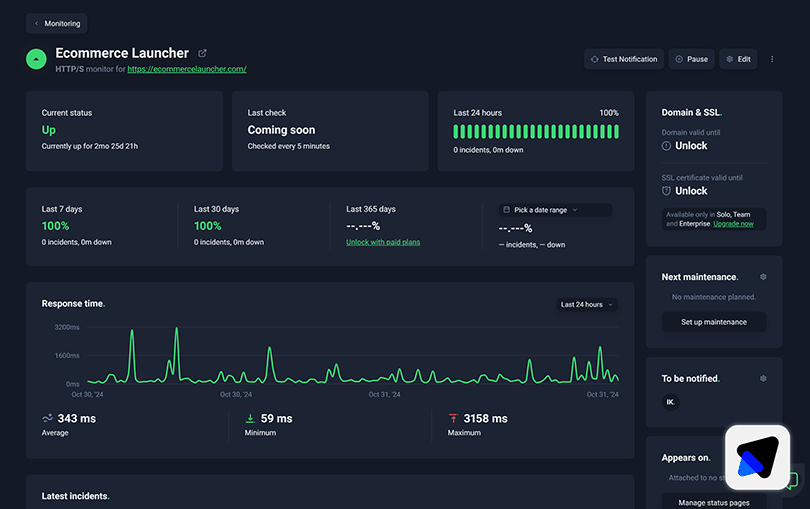The width and height of the screenshot is (810, 509).
Task: Pause the monitor
Action: (x=692, y=59)
